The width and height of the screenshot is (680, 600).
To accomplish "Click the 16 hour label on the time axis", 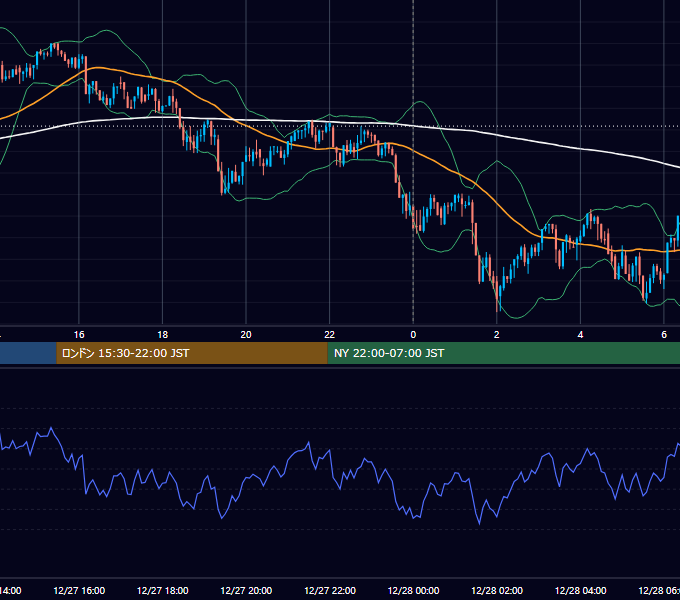I will point(79,335).
